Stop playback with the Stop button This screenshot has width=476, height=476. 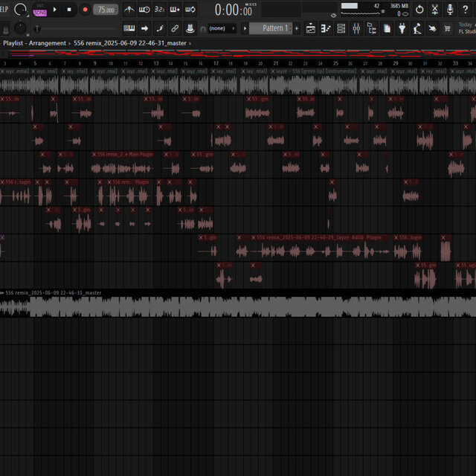pos(69,10)
